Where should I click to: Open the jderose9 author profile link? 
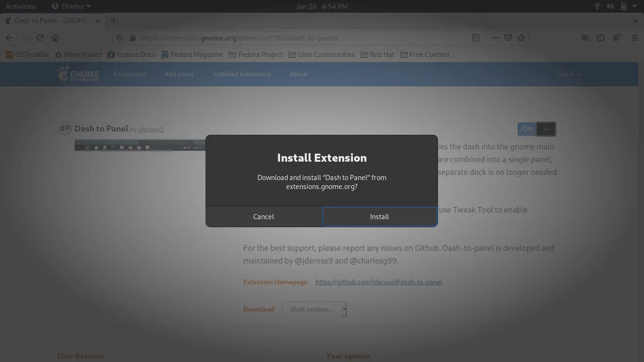(x=151, y=129)
